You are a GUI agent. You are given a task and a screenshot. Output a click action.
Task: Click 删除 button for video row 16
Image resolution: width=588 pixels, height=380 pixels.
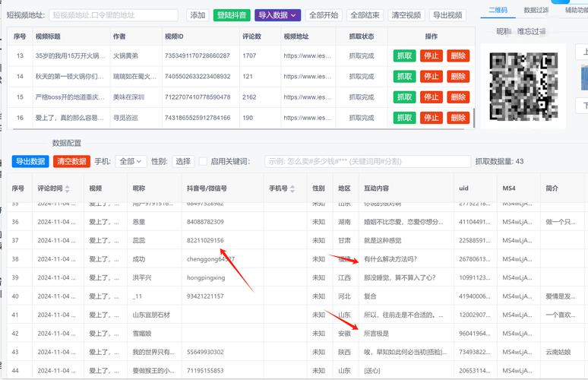click(x=458, y=118)
